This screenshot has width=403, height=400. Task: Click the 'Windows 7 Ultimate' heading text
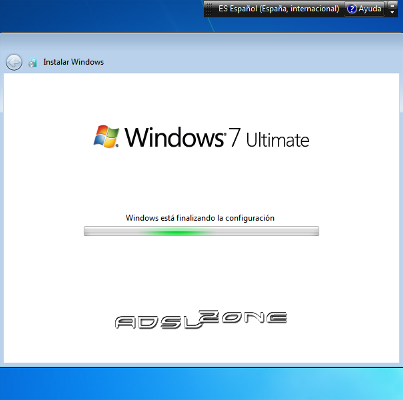(217, 137)
